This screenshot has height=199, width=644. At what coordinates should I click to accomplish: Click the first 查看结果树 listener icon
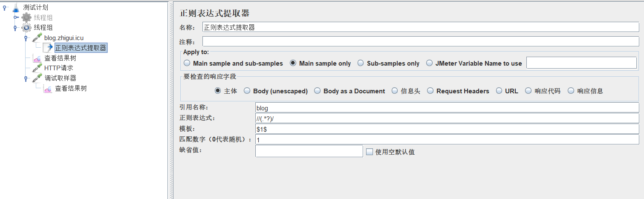point(37,58)
